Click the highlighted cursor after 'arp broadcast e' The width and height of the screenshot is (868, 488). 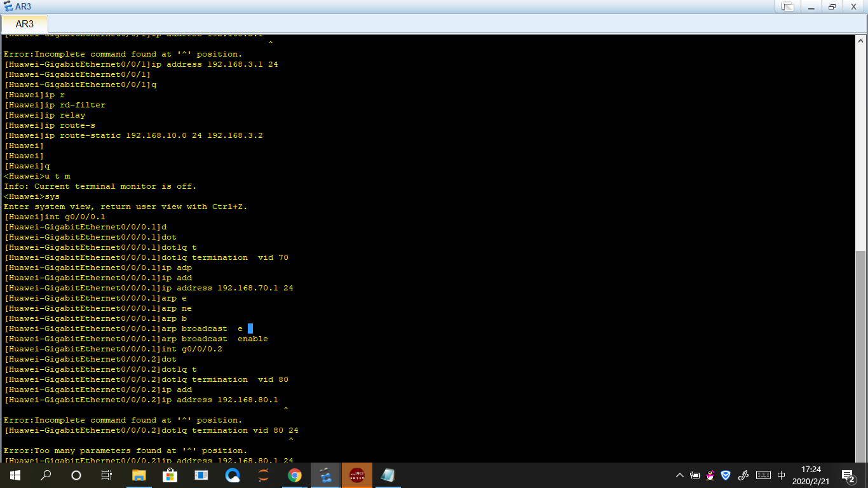coord(250,329)
